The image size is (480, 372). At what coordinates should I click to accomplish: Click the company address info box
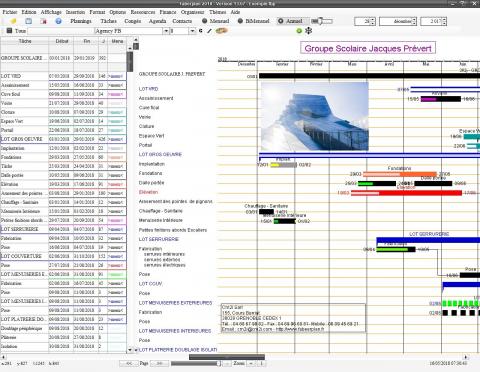[293, 318]
